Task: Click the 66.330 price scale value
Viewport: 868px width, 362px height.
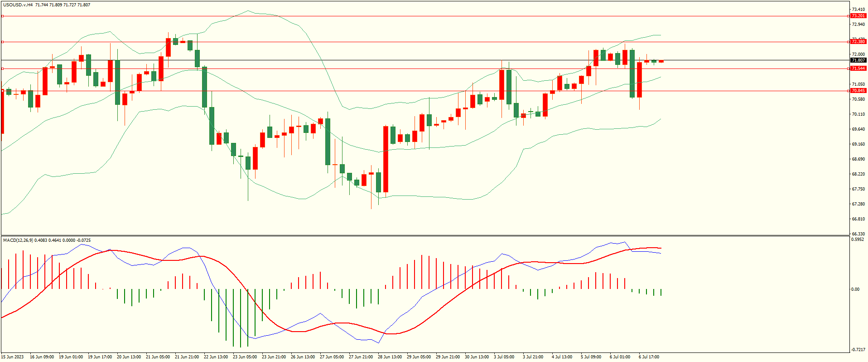Action: 858,234
